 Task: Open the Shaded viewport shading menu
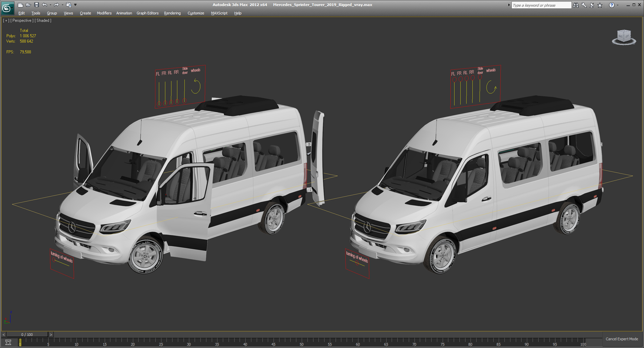43,20
